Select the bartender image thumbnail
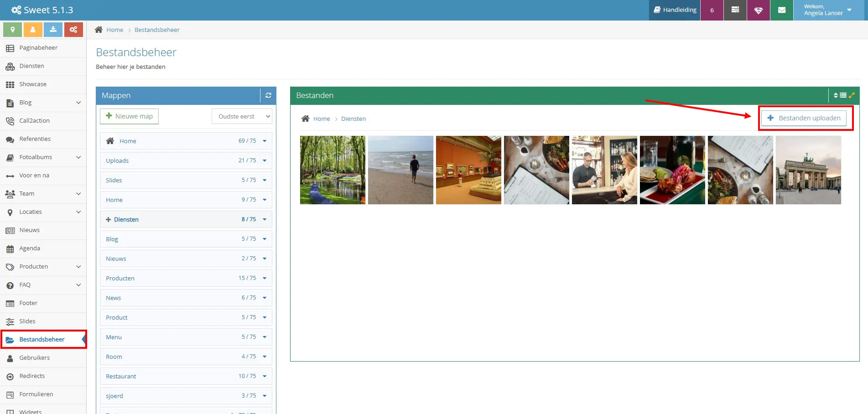The width and height of the screenshot is (868, 414). [604, 170]
